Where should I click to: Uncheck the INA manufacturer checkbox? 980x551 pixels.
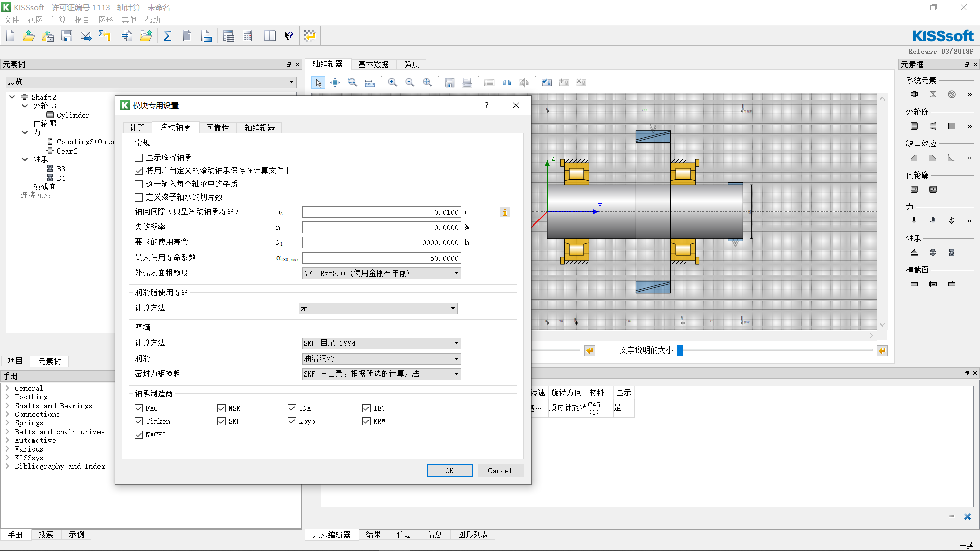pyautogui.click(x=292, y=408)
